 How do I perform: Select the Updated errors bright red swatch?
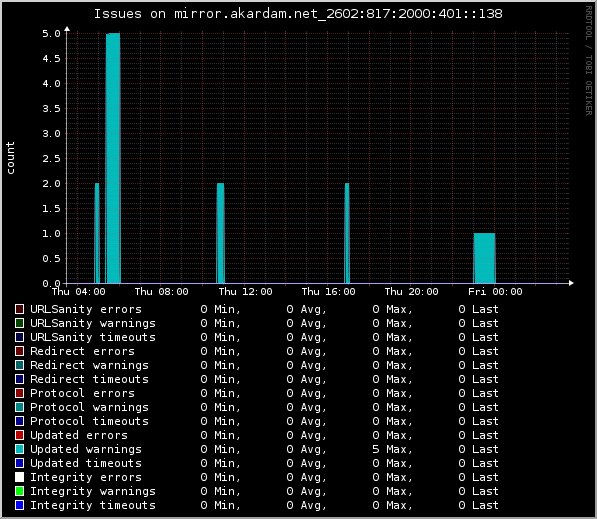coord(19,435)
